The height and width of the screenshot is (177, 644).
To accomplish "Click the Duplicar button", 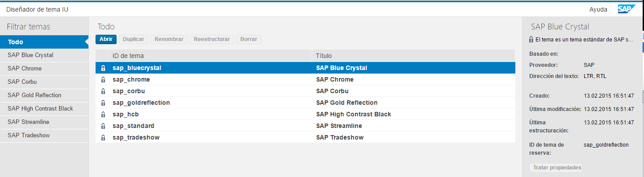I will click(134, 39).
